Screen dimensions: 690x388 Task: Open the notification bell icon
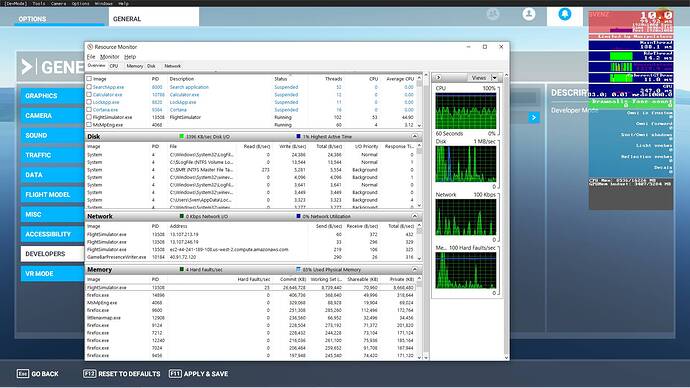click(565, 14)
